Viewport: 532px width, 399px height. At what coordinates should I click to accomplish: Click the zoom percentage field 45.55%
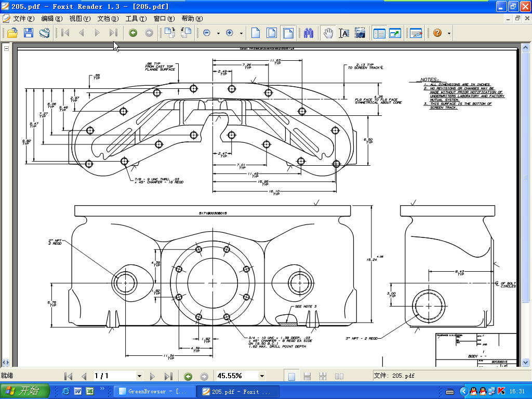(237, 376)
